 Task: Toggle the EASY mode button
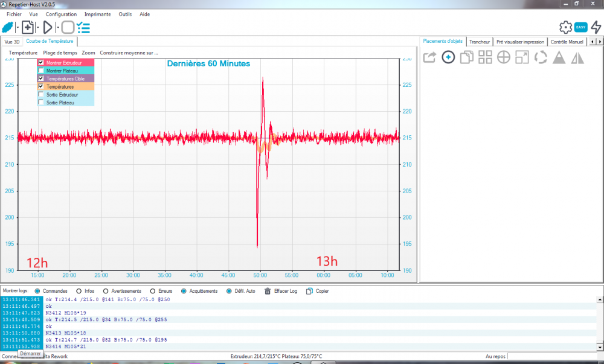pyautogui.click(x=581, y=27)
